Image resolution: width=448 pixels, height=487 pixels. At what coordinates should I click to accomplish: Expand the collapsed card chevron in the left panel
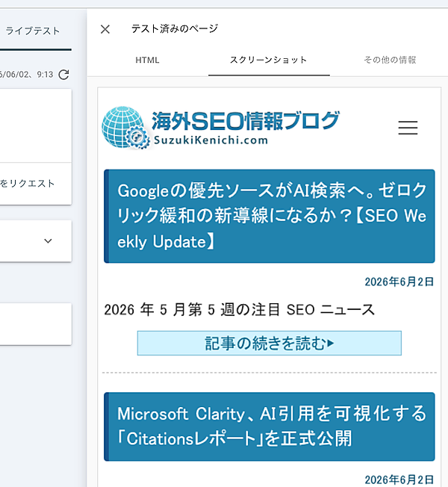pyautogui.click(x=48, y=241)
